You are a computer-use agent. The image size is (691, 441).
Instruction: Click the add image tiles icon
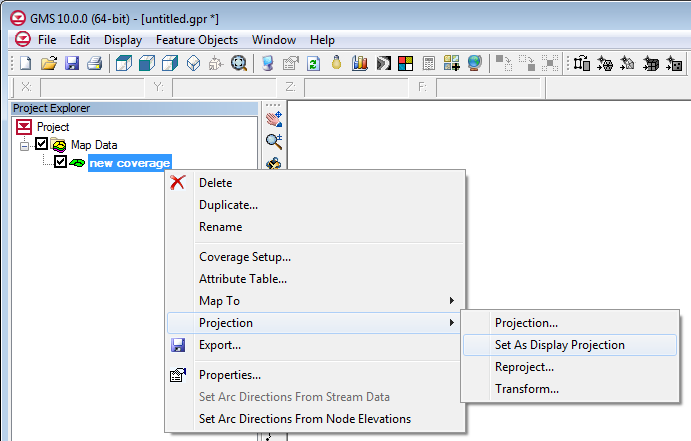pyautogui.click(x=452, y=63)
